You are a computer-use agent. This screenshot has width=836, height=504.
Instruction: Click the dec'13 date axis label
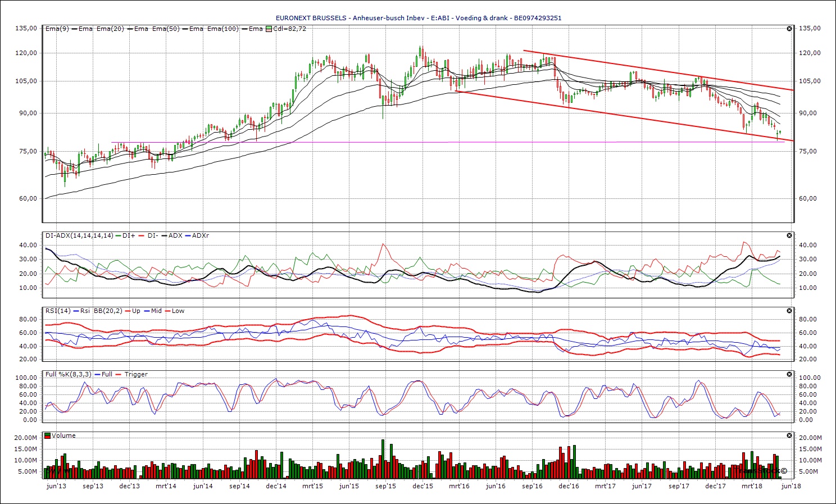click(x=130, y=486)
